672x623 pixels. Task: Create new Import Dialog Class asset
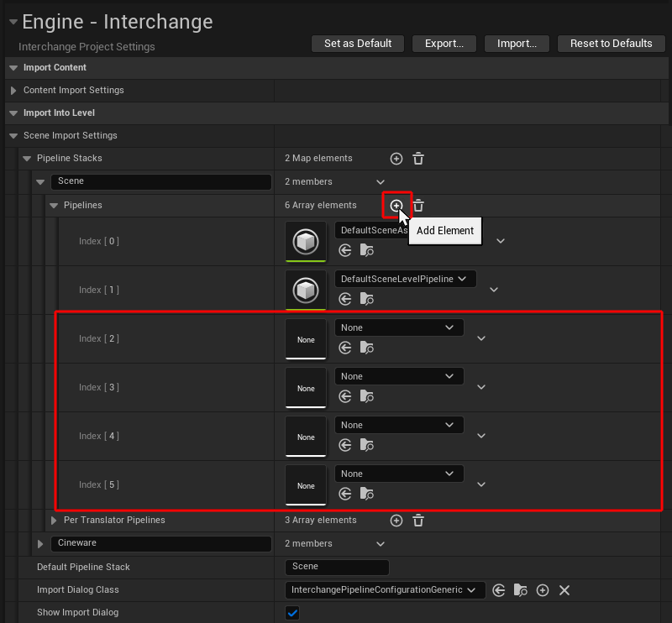click(x=543, y=591)
